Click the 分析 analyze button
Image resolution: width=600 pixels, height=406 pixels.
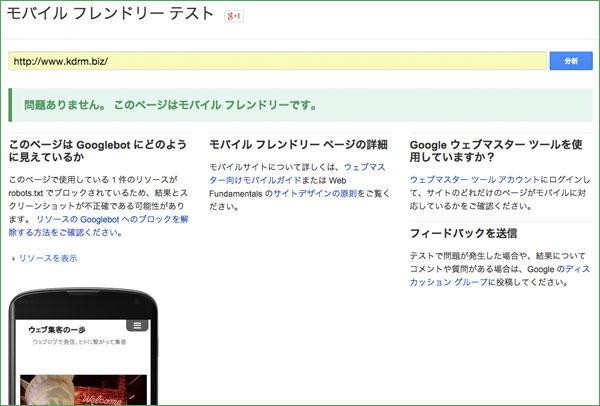571,61
